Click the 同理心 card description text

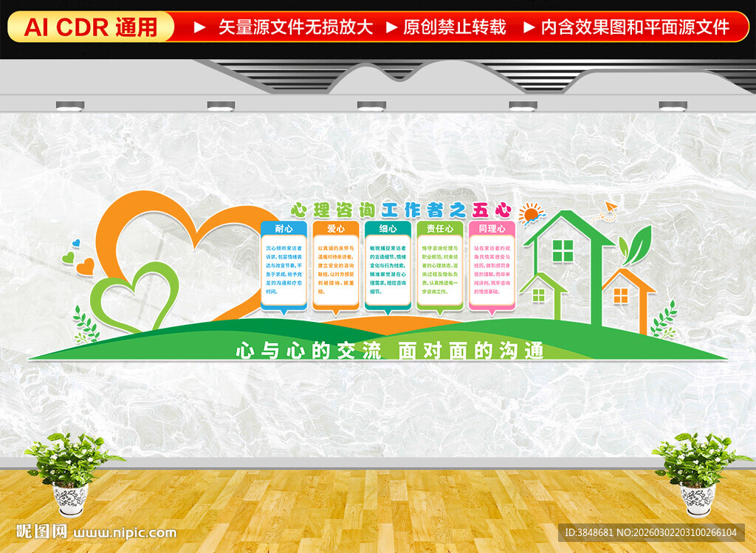(x=492, y=269)
